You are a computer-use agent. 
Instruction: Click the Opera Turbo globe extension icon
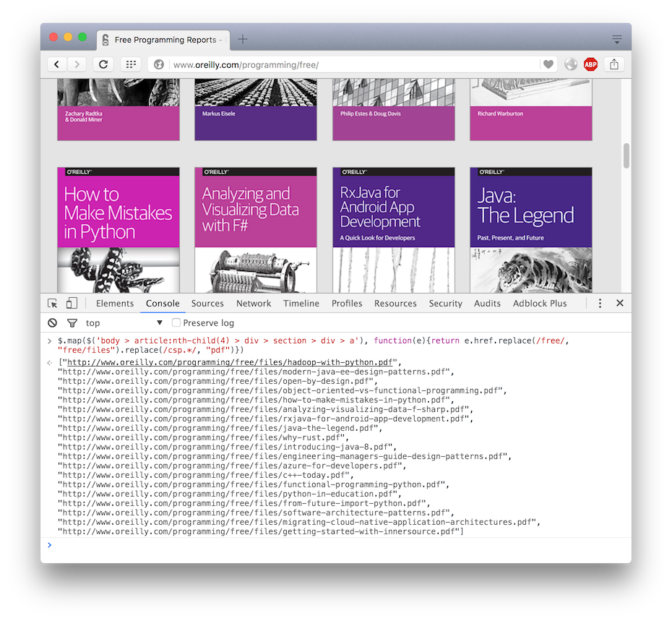(x=570, y=64)
